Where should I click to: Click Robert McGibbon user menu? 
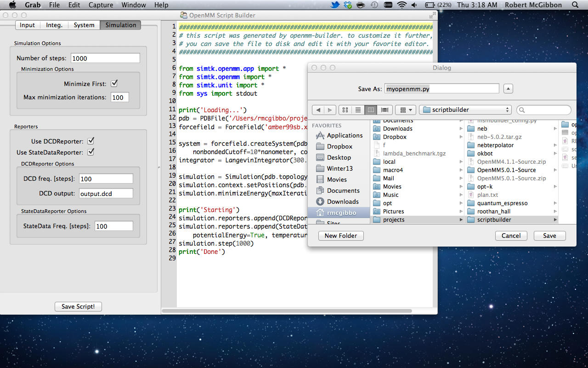(x=533, y=5)
